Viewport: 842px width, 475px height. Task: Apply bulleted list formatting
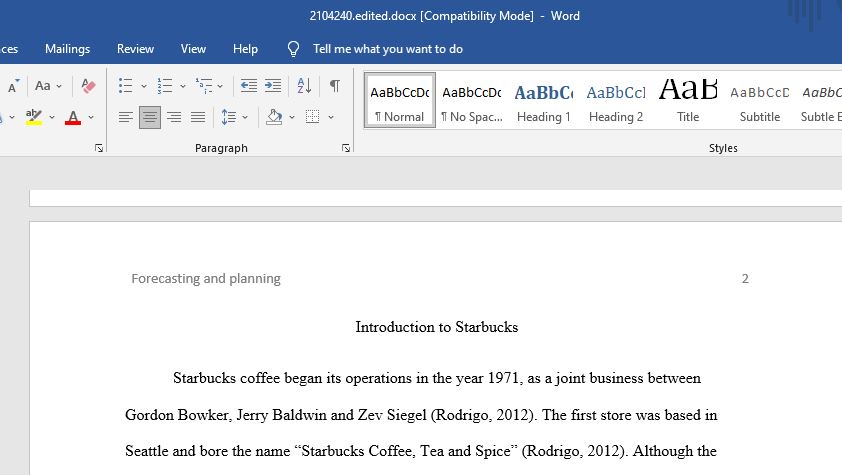pyautogui.click(x=126, y=85)
